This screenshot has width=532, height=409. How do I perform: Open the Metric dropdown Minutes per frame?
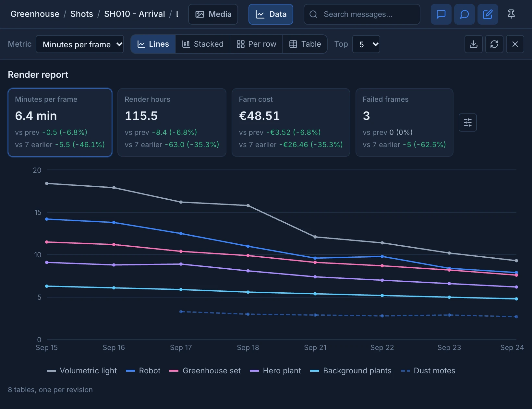[80, 44]
